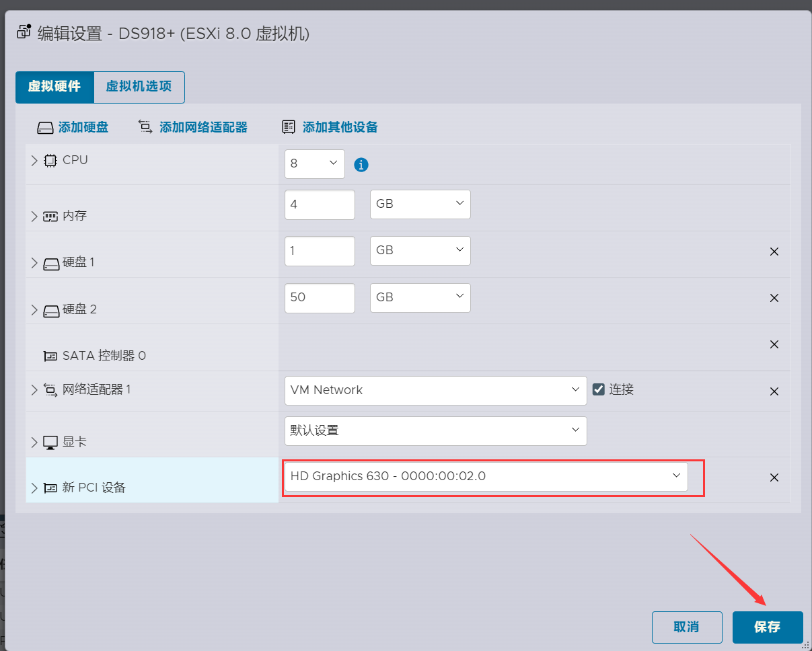Click the add hard disk icon
This screenshot has width=812, height=651.
(45, 128)
